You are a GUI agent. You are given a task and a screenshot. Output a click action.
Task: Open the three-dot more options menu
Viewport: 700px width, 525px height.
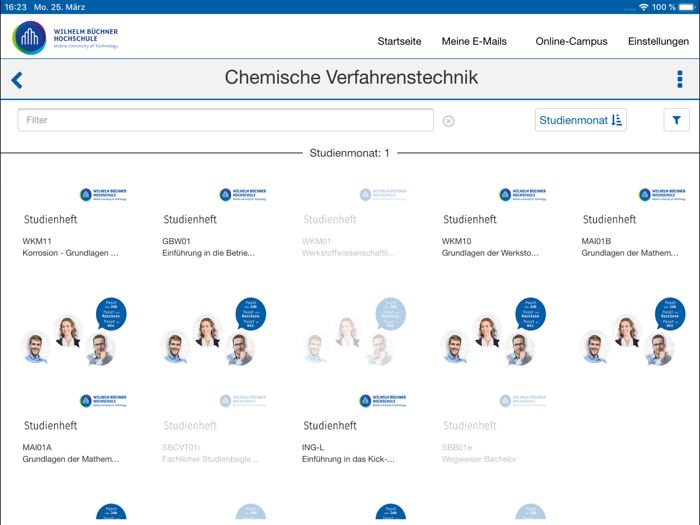[679, 79]
